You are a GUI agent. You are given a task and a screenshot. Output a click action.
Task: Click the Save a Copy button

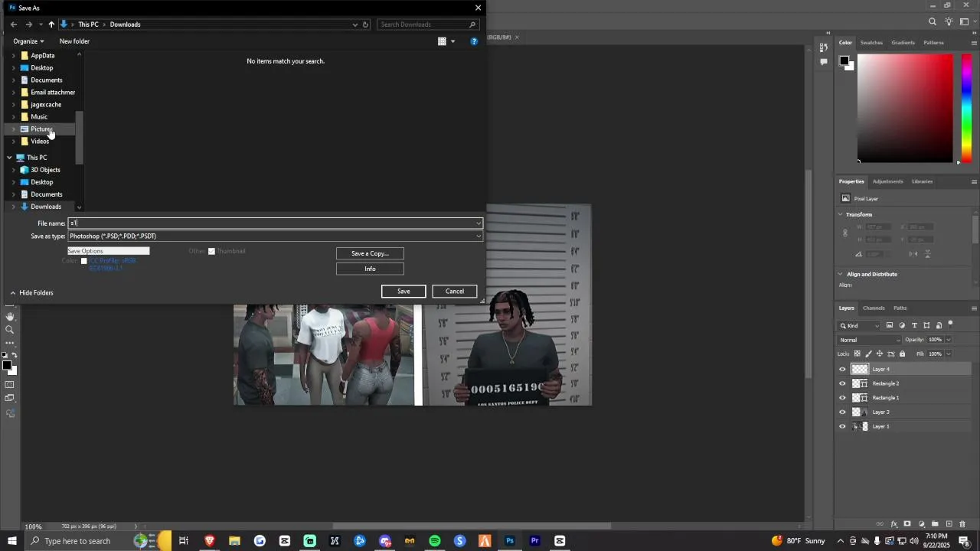(x=370, y=253)
